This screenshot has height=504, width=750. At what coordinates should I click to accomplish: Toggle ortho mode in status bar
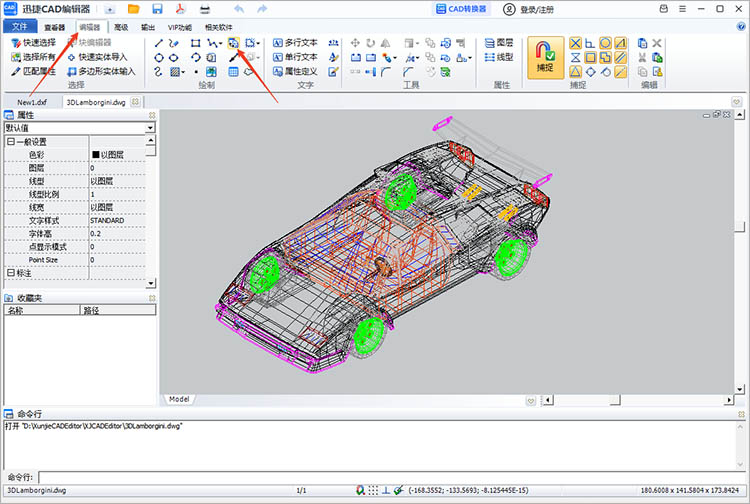pos(386,491)
